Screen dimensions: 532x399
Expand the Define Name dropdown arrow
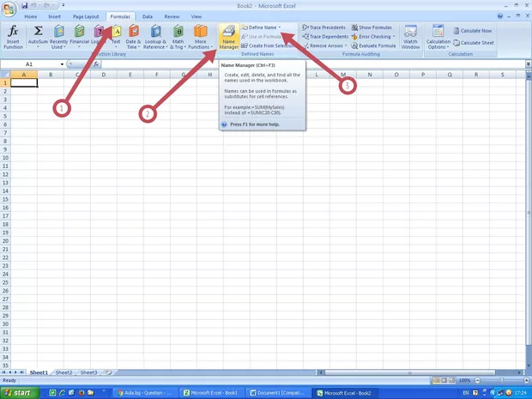[280, 27]
